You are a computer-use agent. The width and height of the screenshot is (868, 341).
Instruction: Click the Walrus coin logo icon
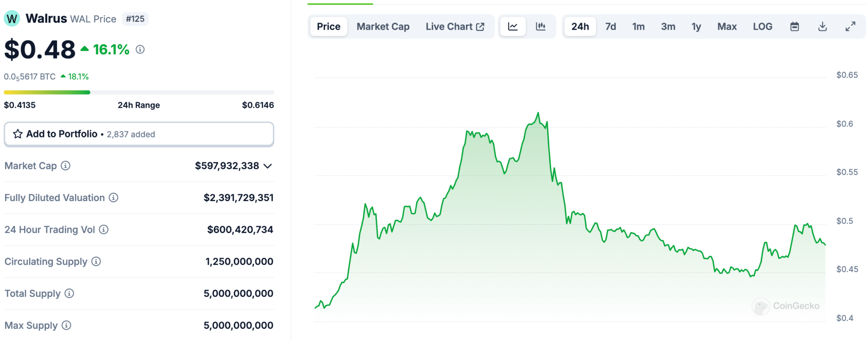point(12,19)
